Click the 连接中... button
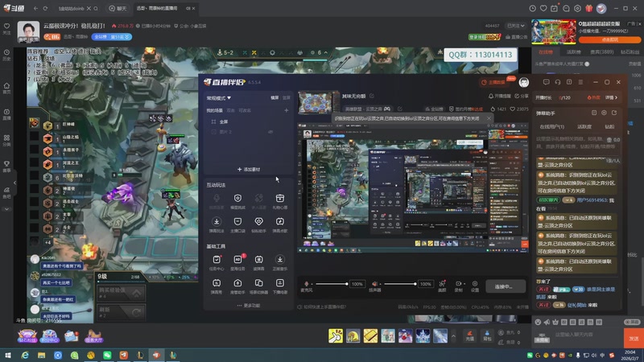Screen dimensions: 644x362 click(x=506, y=286)
